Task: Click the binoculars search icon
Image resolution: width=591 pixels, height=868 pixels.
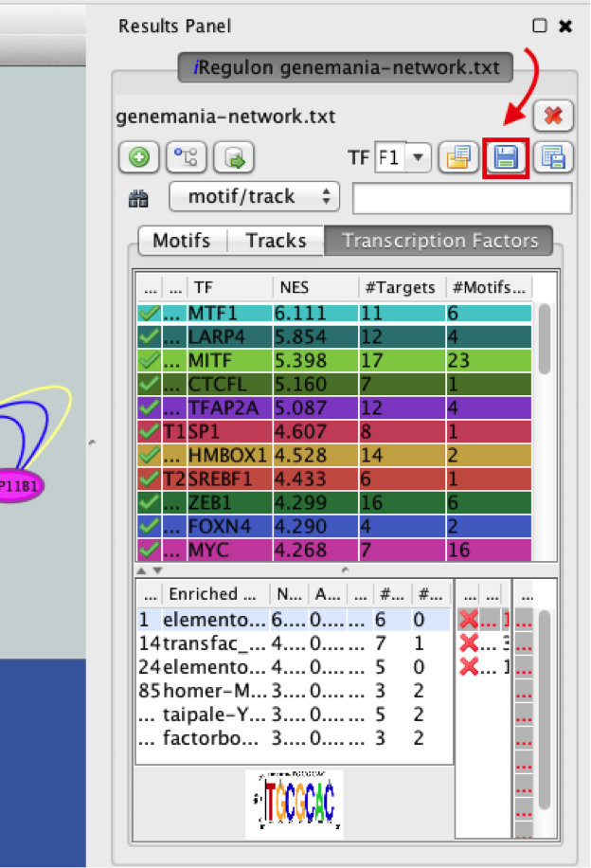Action: 139,198
